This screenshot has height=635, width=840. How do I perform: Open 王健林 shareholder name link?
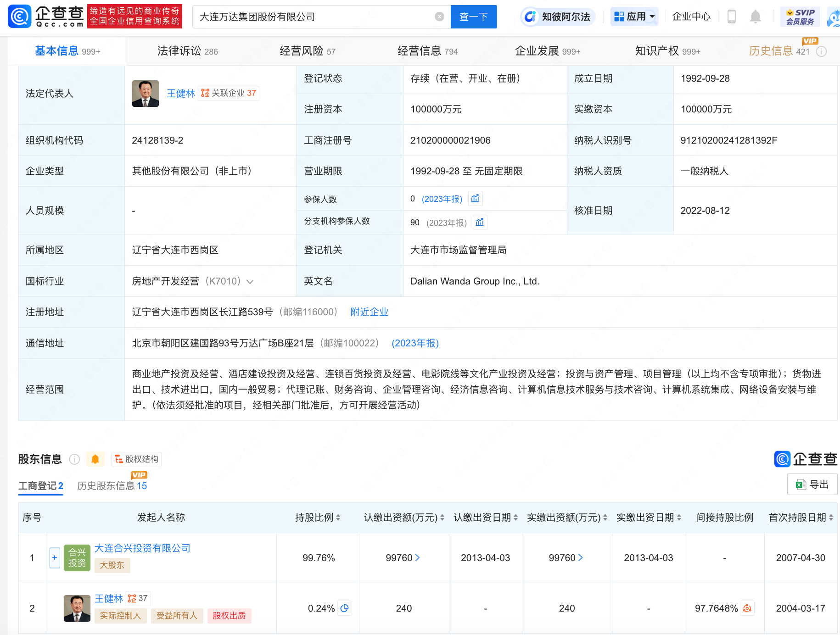click(x=109, y=599)
